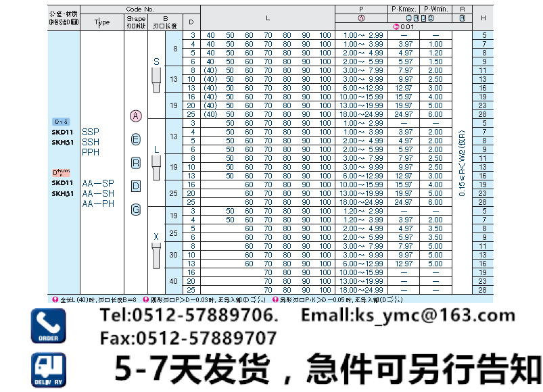Click B length 8 in the S group

175,49
